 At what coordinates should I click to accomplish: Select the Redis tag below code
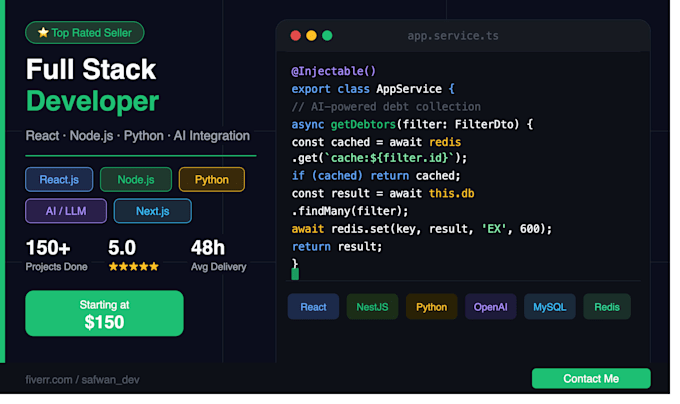pyautogui.click(x=607, y=307)
